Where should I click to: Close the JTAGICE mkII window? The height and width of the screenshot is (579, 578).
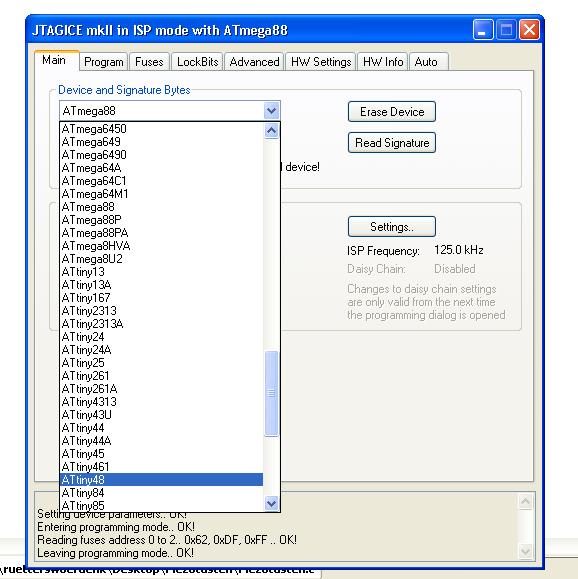(x=529, y=30)
